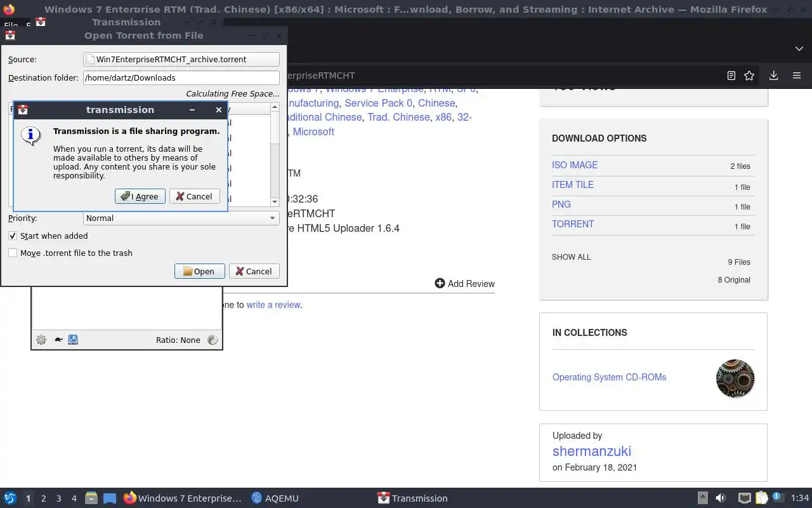The width and height of the screenshot is (812, 508).
Task: Open Transmission options gear icon
Action: (x=41, y=340)
